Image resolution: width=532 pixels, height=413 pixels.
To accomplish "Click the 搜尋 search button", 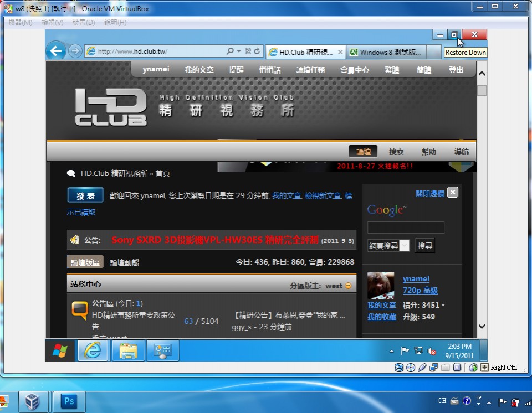I will (x=424, y=245).
